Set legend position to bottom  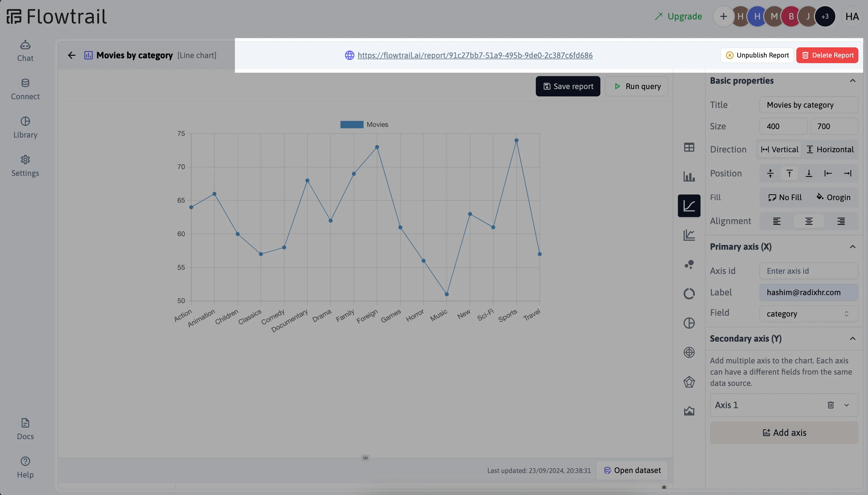coord(809,173)
